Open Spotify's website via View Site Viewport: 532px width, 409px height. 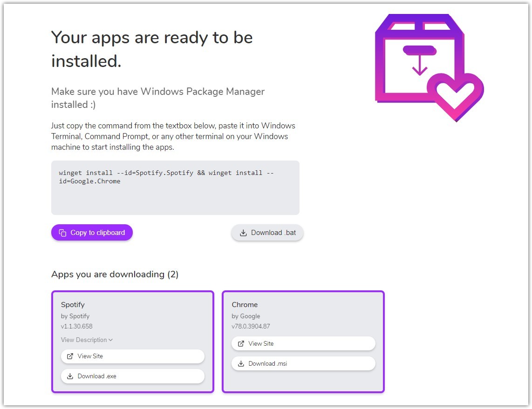click(x=132, y=356)
